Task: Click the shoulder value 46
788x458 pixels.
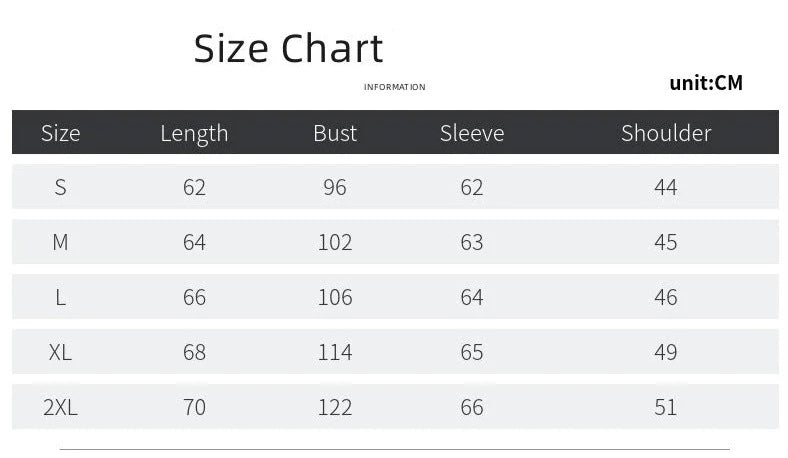Action: 666,298
